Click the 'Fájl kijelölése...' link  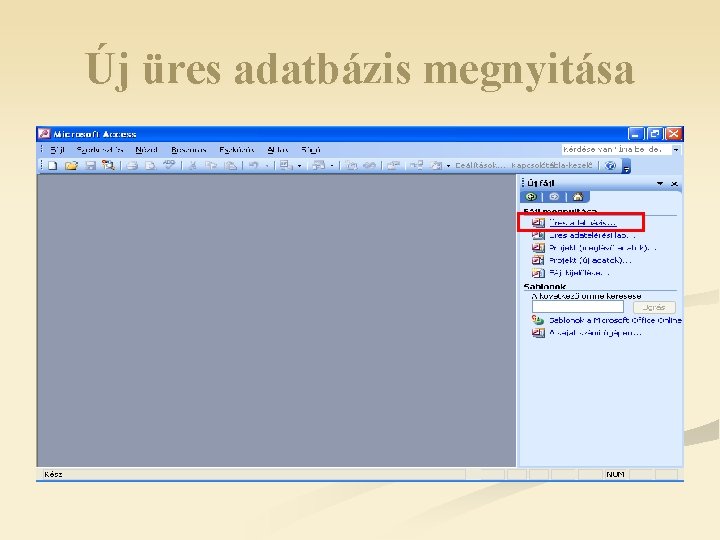579,273
